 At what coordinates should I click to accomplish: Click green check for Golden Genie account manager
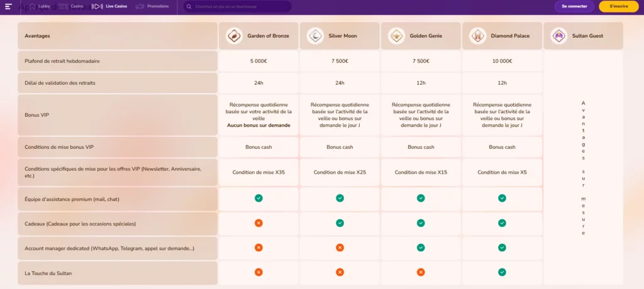coord(421,248)
